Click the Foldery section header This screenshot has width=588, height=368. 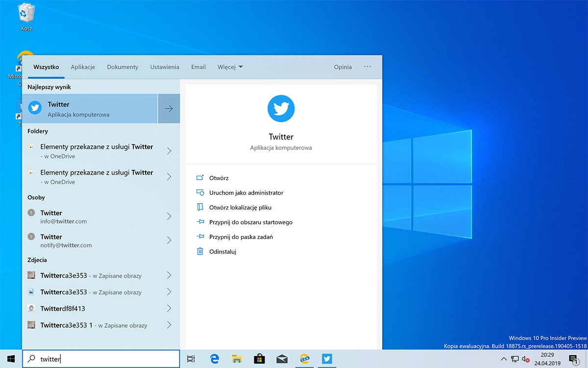click(x=38, y=131)
